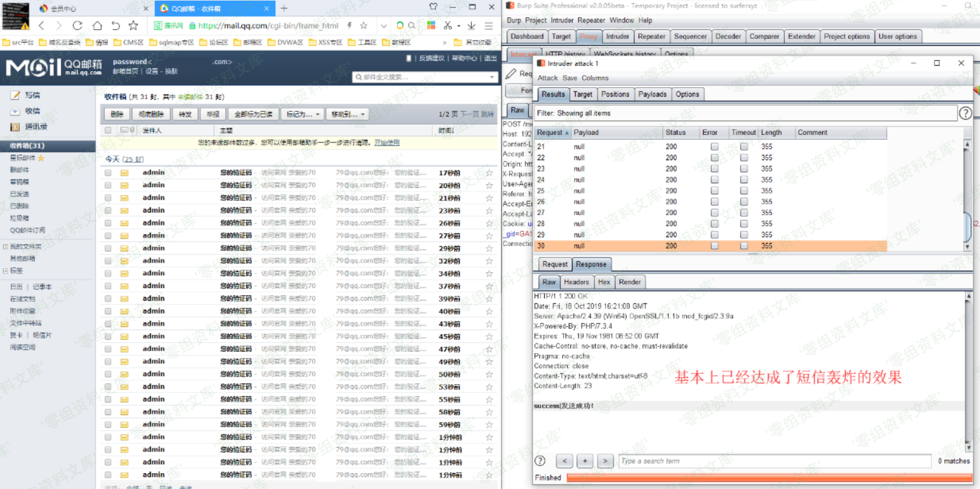Check the select-all emails checkbox
This screenshot has width=980, height=489.
tap(108, 130)
